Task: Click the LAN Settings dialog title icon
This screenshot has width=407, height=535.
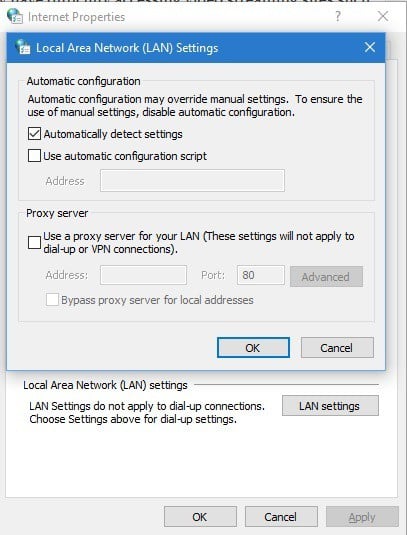Action: tap(23, 47)
